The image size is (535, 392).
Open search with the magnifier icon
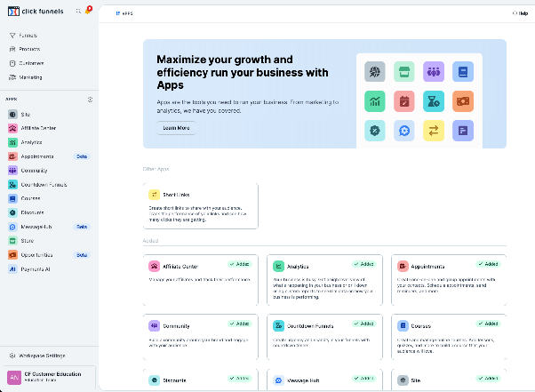tap(78, 11)
